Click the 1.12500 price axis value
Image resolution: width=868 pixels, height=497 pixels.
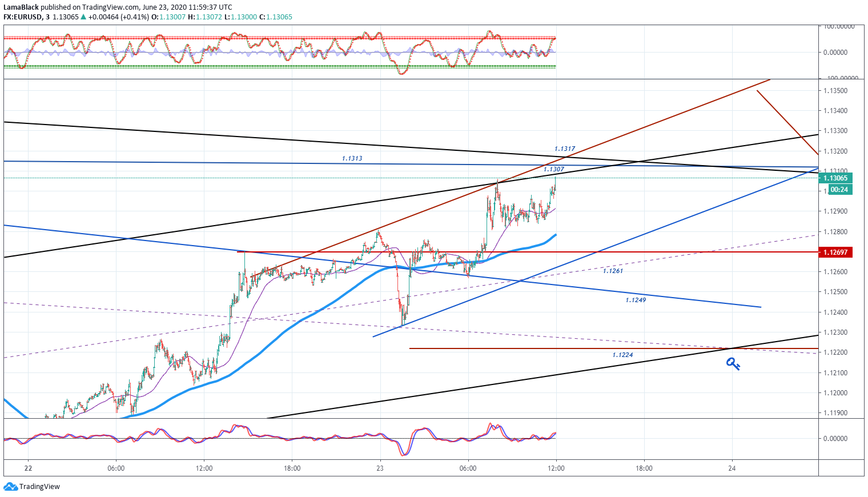tap(835, 292)
